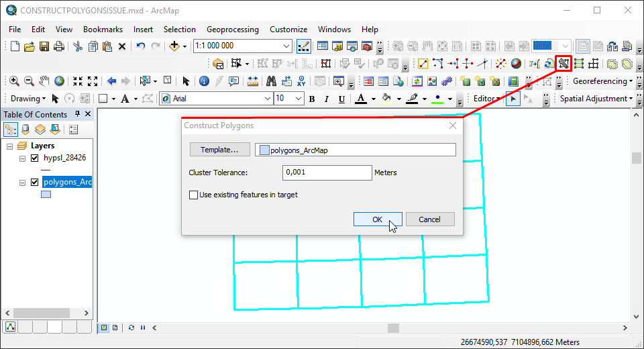
Task: Click the polygons_Arc layer symbol swatch
Action: coord(46,195)
